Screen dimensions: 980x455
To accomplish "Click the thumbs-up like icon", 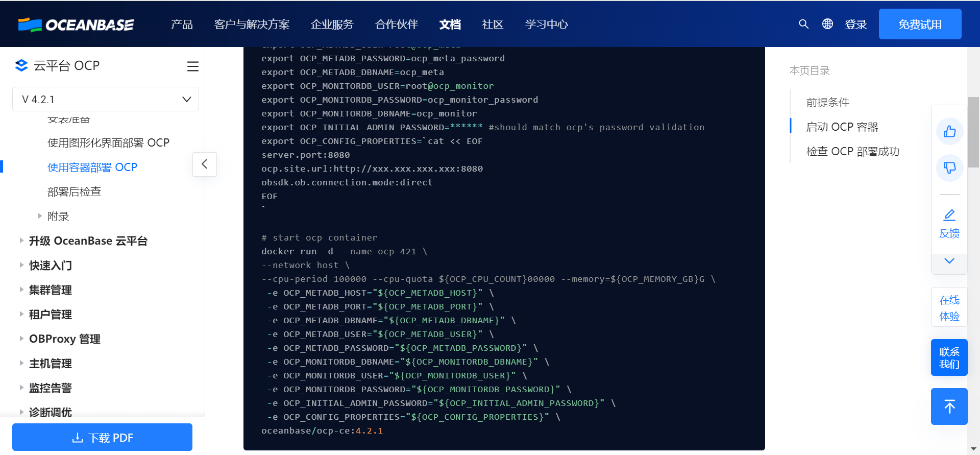I will click(x=949, y=132).
